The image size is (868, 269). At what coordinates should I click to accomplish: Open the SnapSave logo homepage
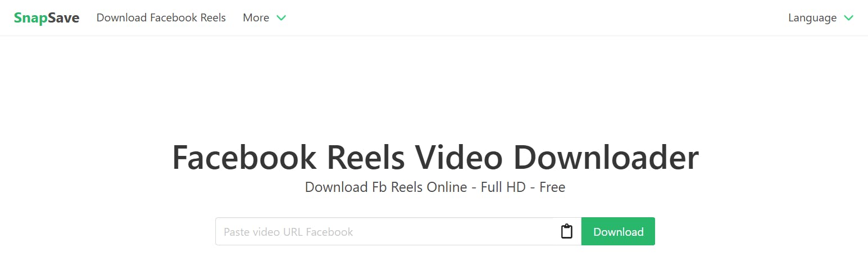(x=47, y=17)
